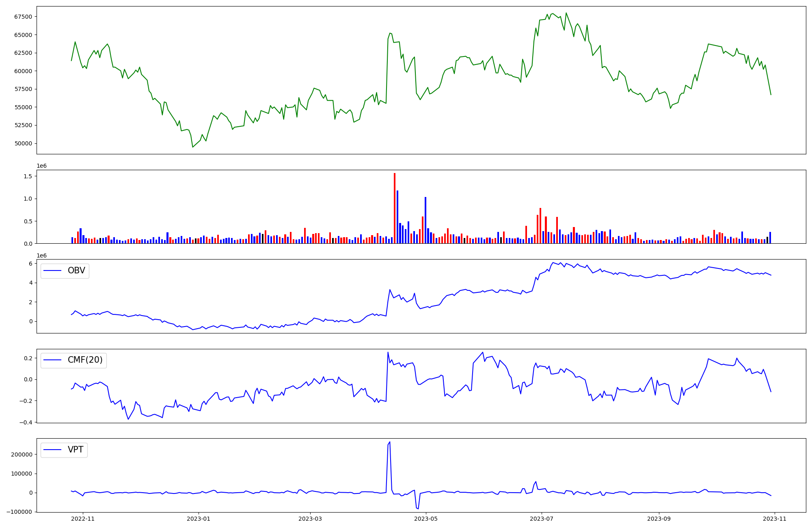Select the 2023-07 date tick label
The width and height of the screenshot is (812, 528).
coord(542,519)
